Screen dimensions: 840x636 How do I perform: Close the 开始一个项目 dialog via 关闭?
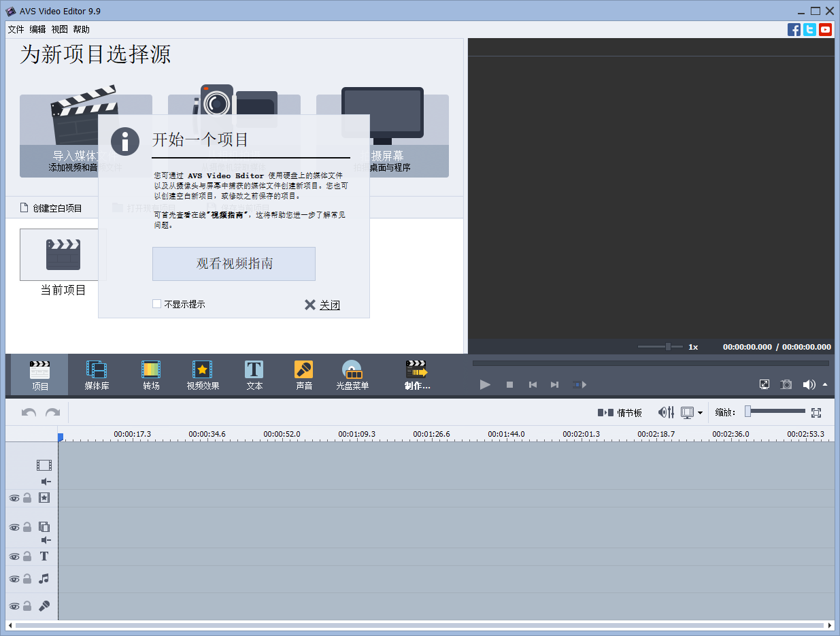tap(322, 305)
